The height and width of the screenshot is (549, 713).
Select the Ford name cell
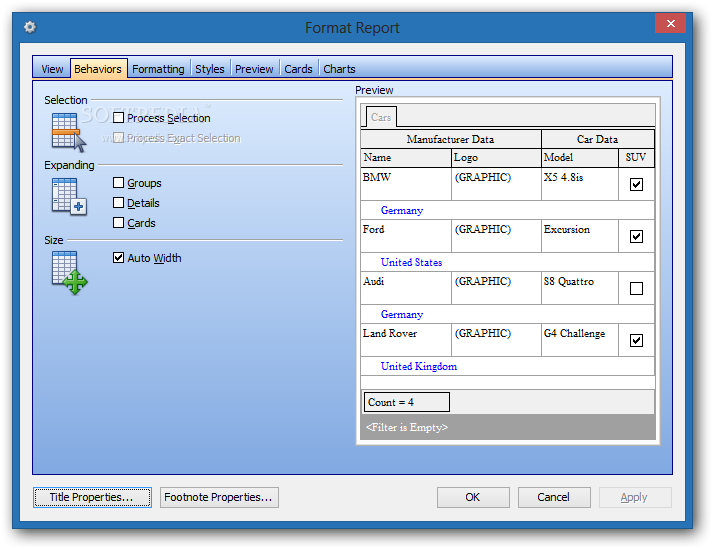(x=406, y=236)
